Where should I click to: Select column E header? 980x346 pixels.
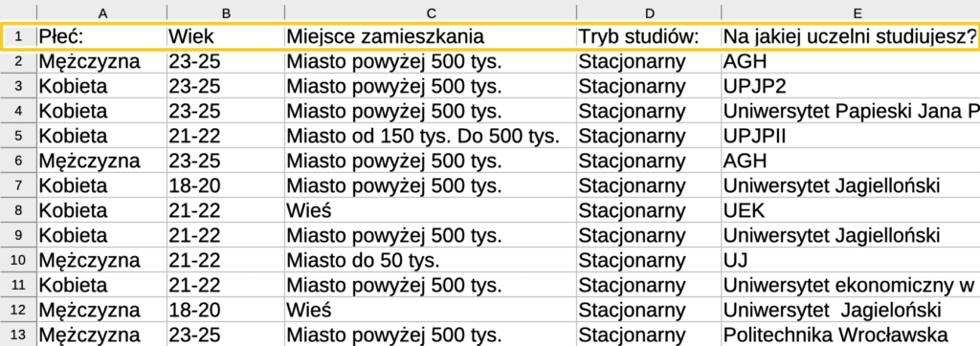pyautogui.click(x=850, y=13)
